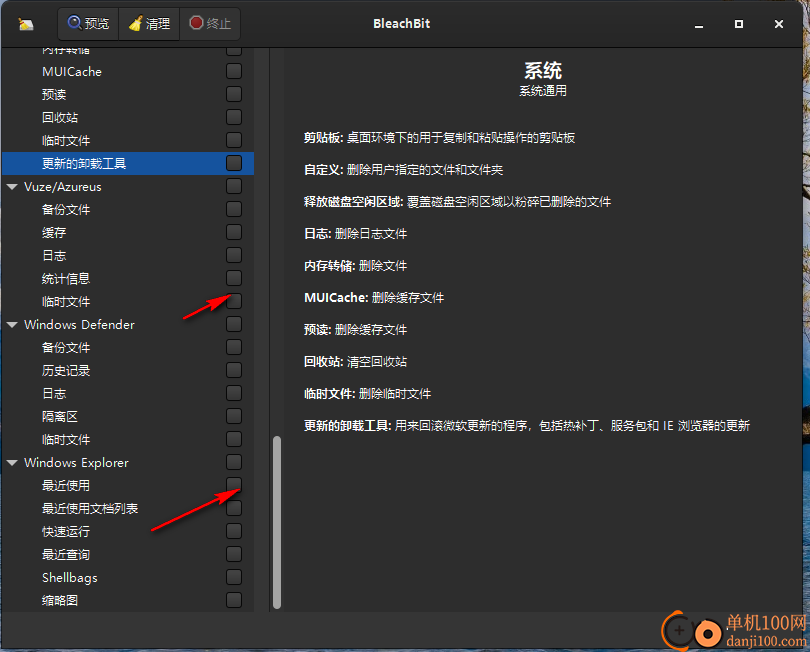Click the 终止 stop button
The height and width of the screenshot is (652, 810).
(210, 24)
